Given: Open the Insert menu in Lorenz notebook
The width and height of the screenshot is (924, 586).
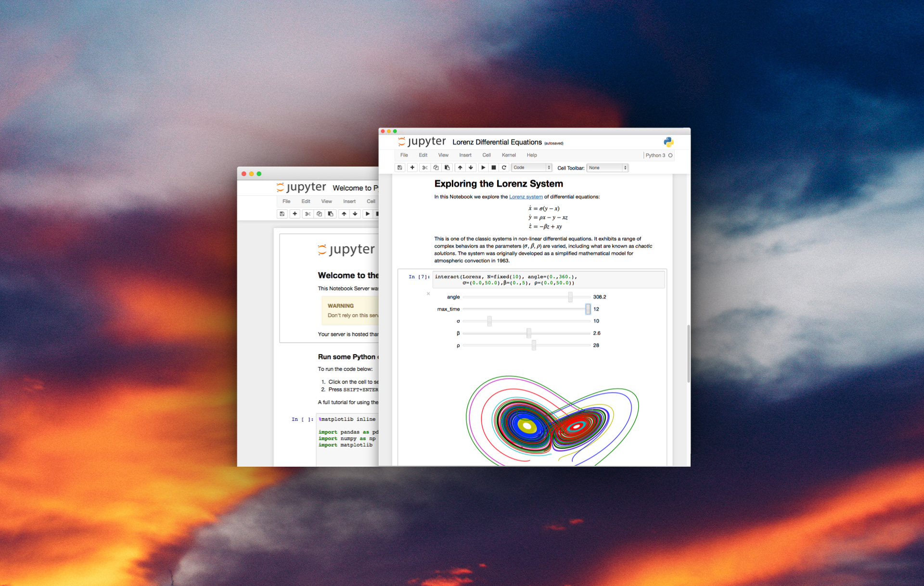Looking at the screenshot, I should point(465,155).
